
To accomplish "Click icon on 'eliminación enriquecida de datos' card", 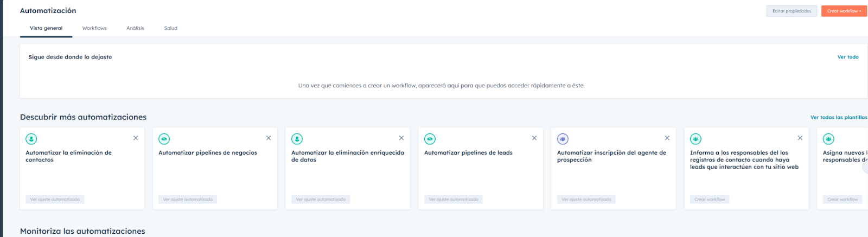I will 297,139.
